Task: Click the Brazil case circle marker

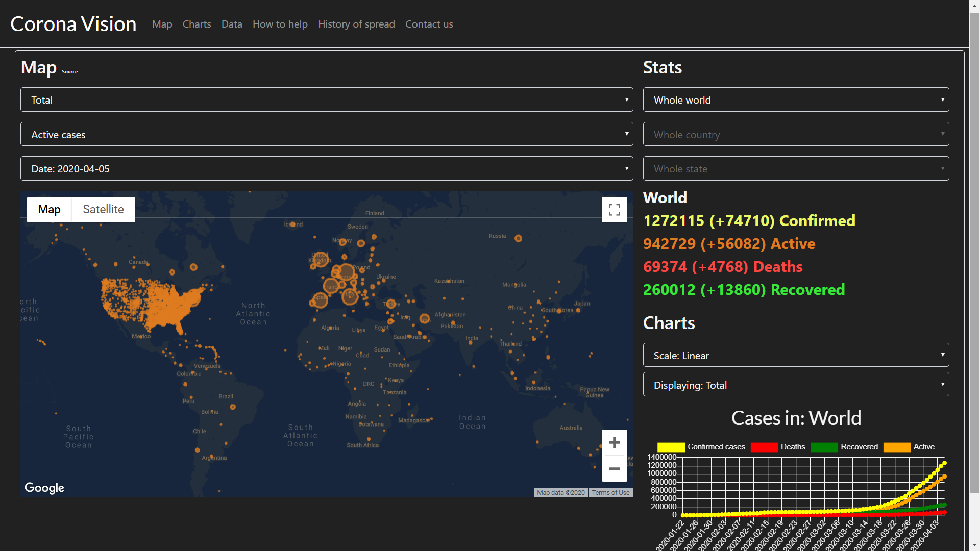Action: 233,407
